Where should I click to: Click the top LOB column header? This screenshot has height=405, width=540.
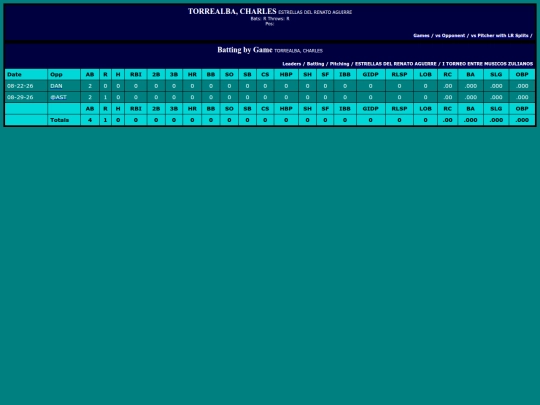tap(425, 74)
